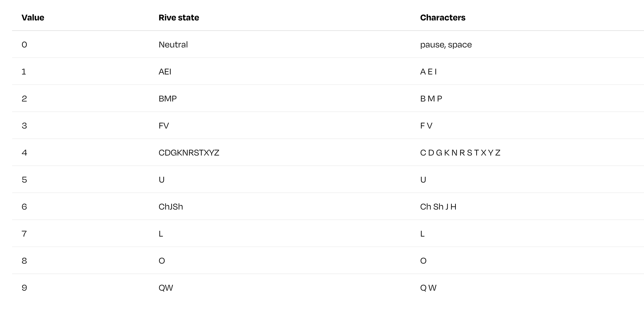Select the Neutral rive state cell

(x=173, y=45)
